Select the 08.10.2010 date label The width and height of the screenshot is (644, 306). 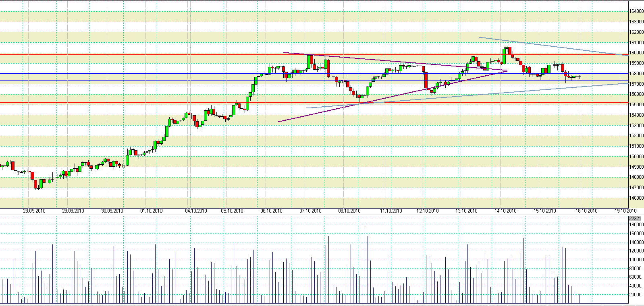click(x=349, y=211)
